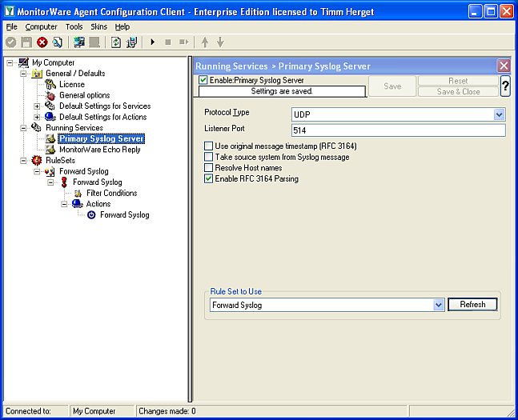Click the green arrows reload configuration icon

(x=116, y=42)
